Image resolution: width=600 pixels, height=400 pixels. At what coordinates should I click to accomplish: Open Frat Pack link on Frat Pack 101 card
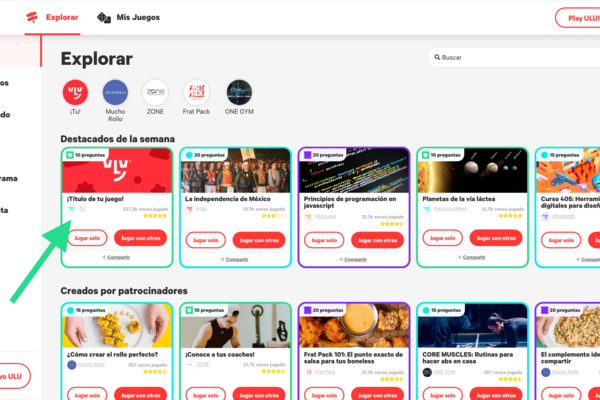[x=325, y=372]
